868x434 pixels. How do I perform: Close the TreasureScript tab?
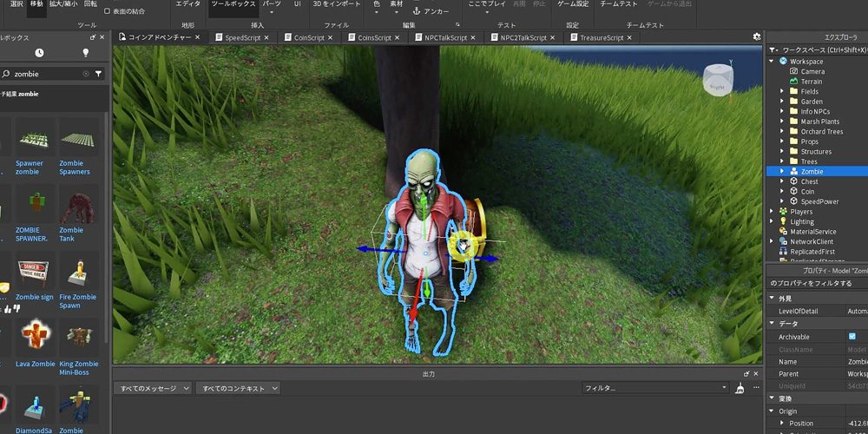click(x=629, y=37)
